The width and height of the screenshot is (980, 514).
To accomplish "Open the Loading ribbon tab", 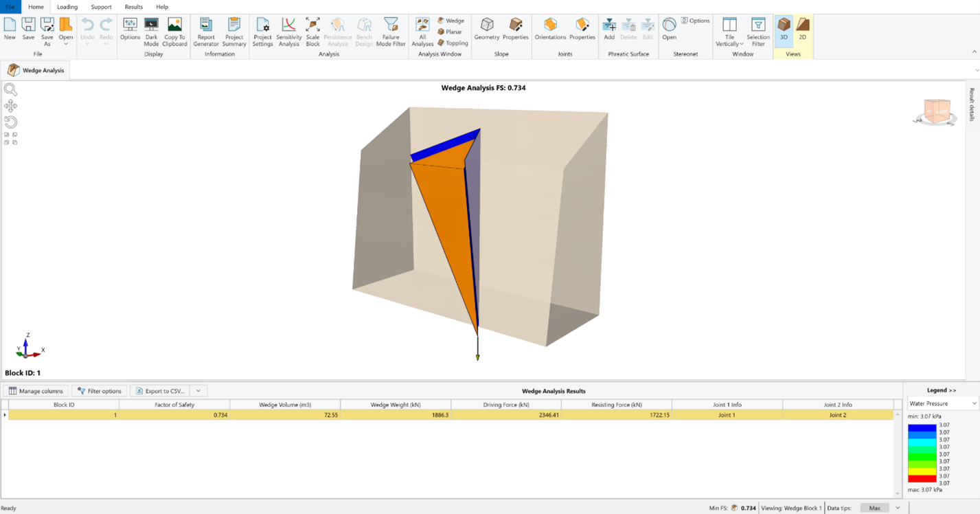I will [67, 7].
